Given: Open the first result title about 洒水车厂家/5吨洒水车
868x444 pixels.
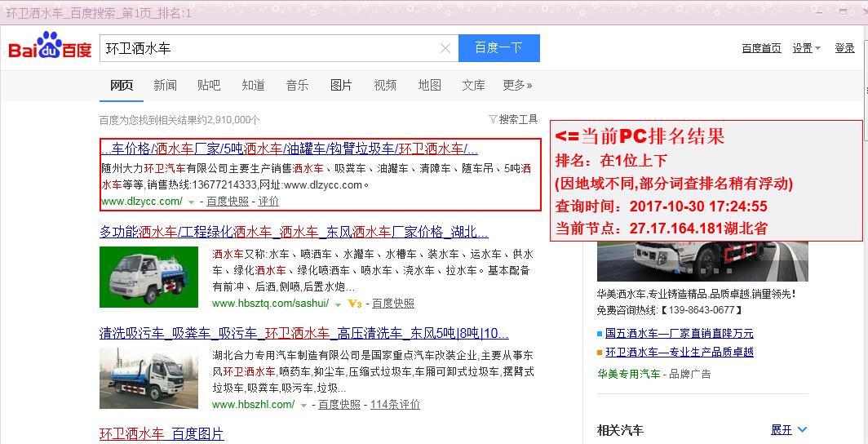Looking at the screenshot, I should coord(290,149).
